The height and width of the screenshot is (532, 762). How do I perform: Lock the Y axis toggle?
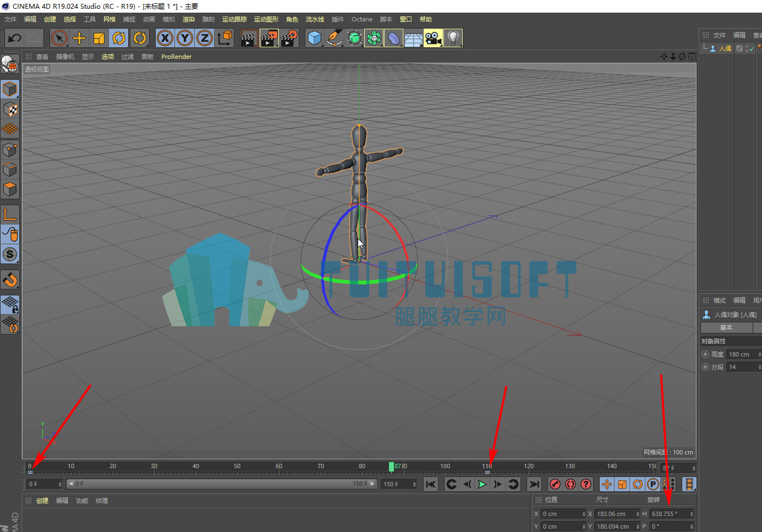(185, 39)
